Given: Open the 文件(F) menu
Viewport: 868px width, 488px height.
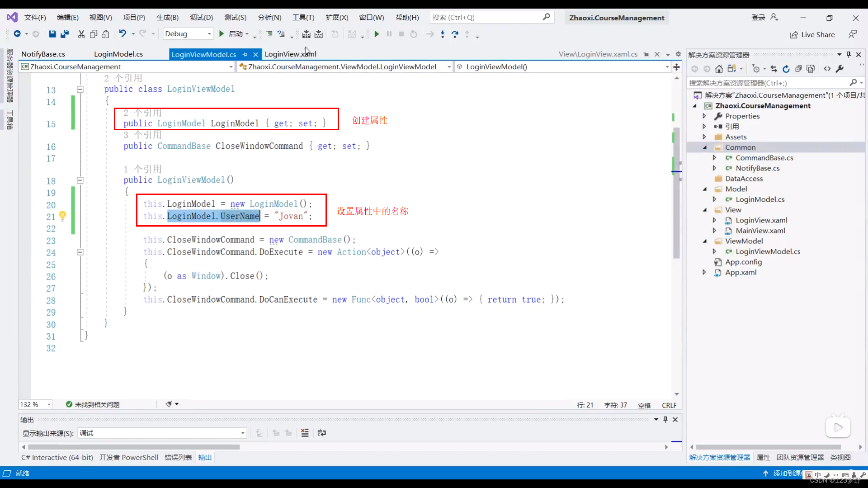Looking at the screenshot, I should (x=35, y=18).
